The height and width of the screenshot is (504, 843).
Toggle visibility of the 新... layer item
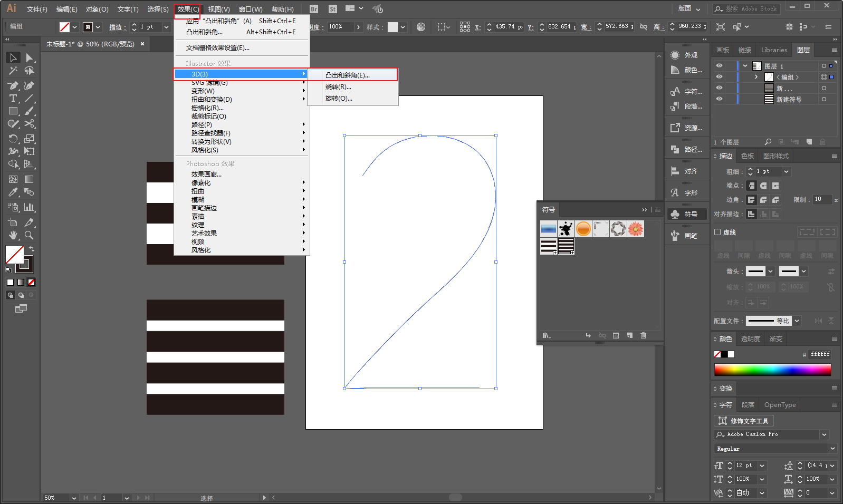pos(719,88)
